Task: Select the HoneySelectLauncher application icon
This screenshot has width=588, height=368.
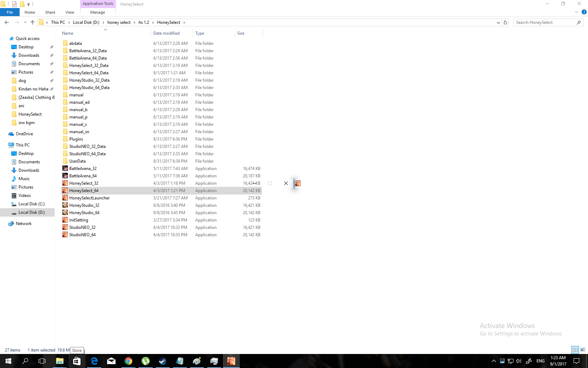Action: [65, 198]
